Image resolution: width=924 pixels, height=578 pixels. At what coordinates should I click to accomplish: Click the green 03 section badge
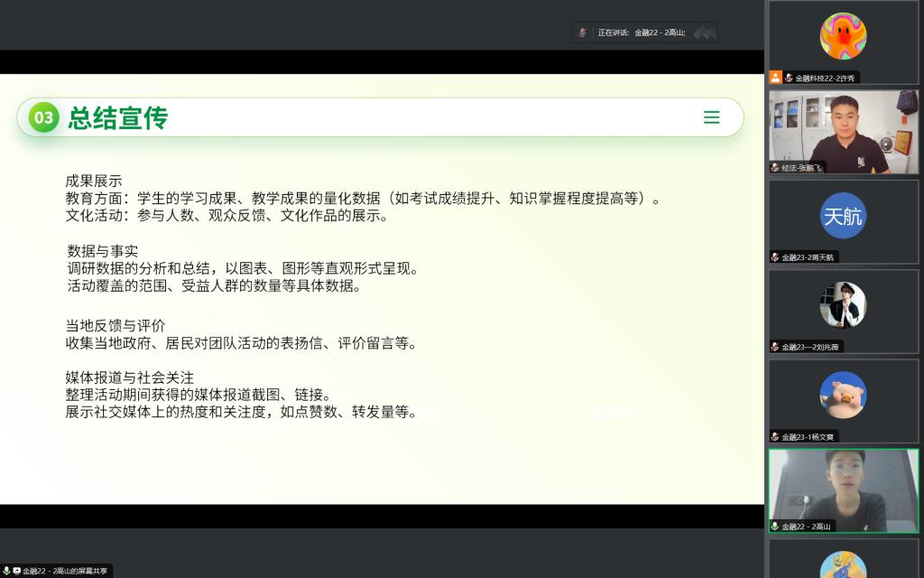coord(43,117)
